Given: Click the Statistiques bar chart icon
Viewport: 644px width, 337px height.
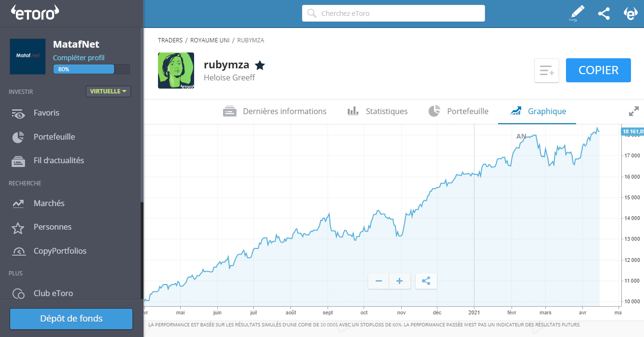Looking at the screenshot, I should [x=353, y=111].
